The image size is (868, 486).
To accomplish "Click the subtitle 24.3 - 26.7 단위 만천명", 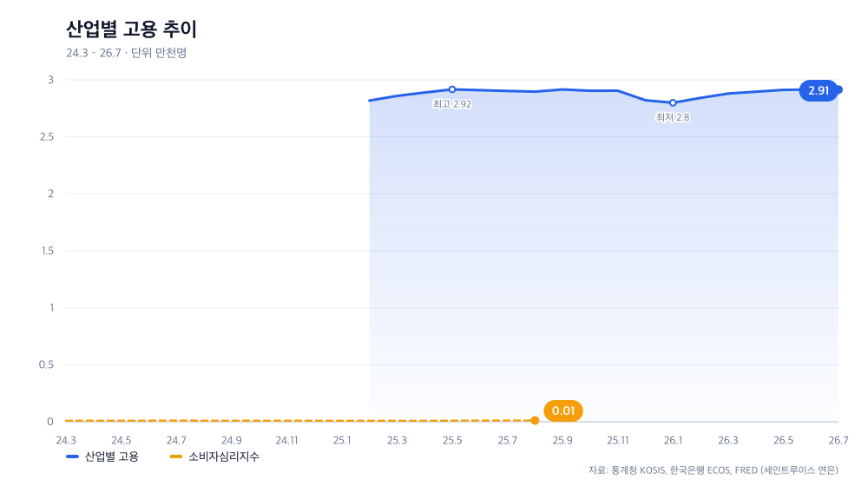I will tap(126, 53).
